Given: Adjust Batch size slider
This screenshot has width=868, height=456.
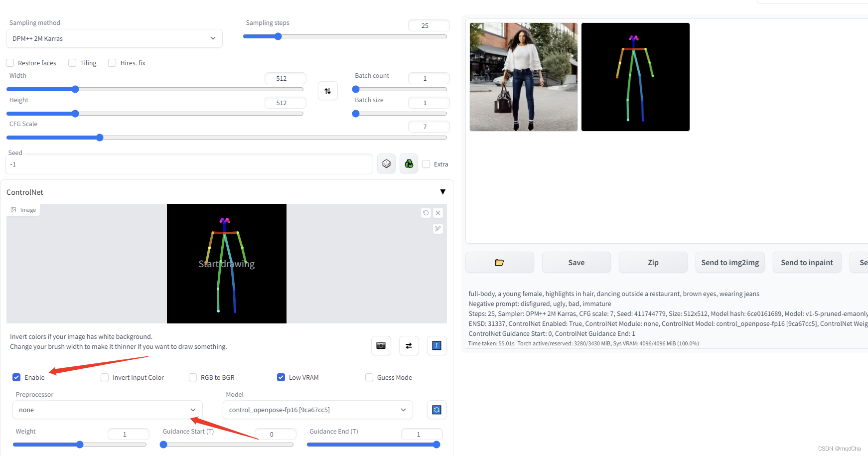Looking at the screenshot, I should coord(400,114).
